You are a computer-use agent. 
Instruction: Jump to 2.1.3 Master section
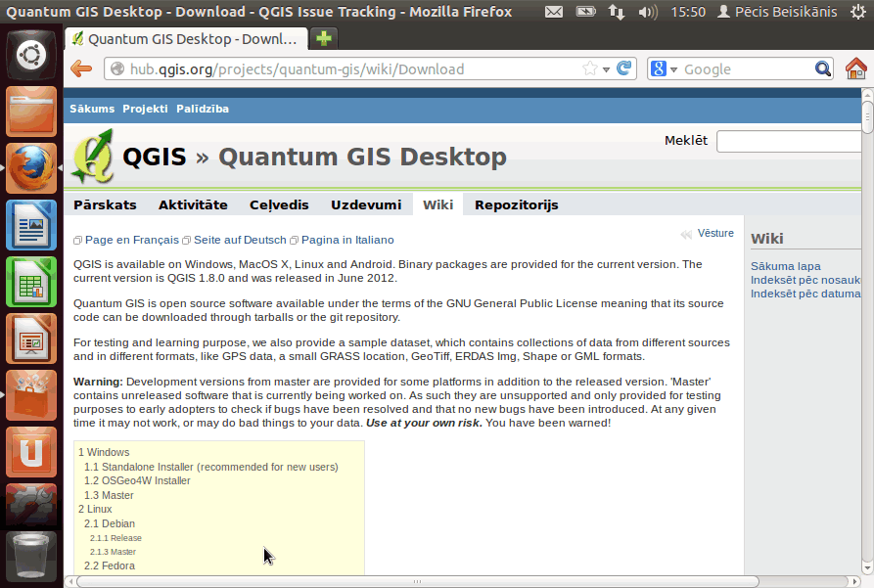click(113, 552)
